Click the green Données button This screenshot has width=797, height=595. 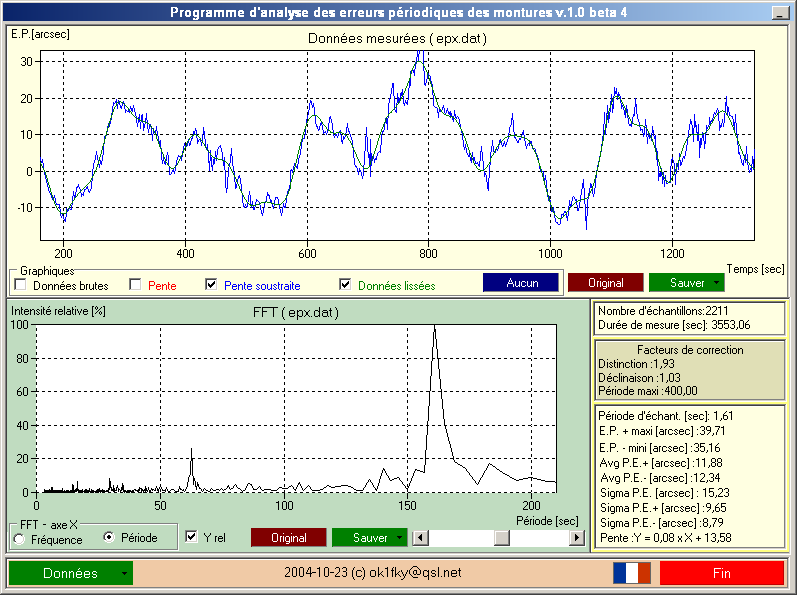click(x=71, y=573)
